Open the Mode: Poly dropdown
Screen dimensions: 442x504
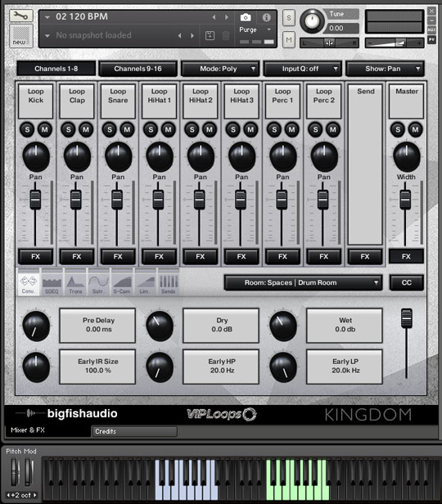[x=220, y=69]
